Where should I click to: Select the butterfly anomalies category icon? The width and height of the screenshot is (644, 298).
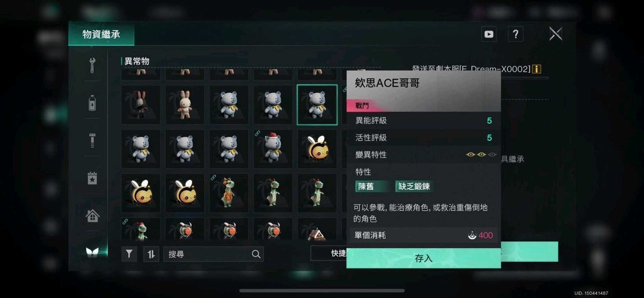tap(92, 253)
